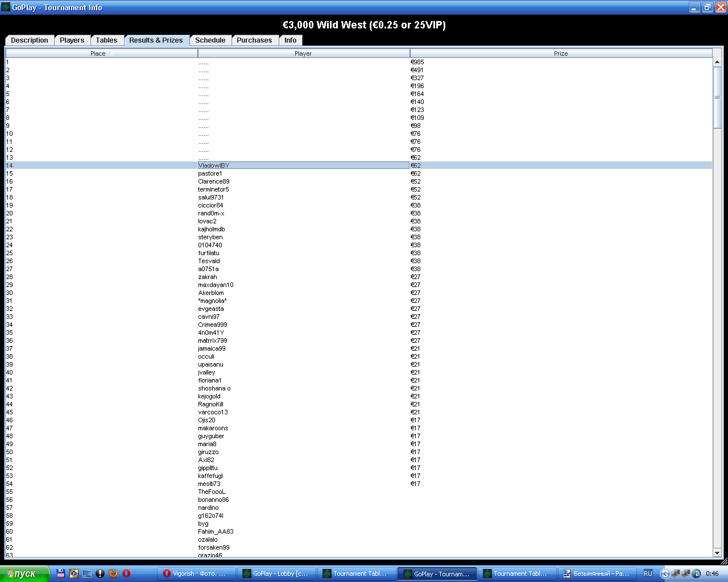
Task: Click the floppy disk quick launch icon
Action: (61, 573)
